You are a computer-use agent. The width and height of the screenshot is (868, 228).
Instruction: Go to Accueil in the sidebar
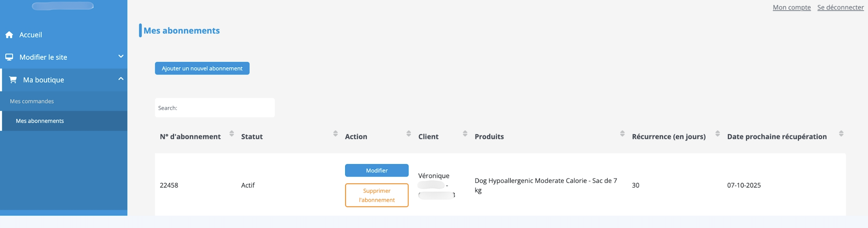(x=31, y=35)
